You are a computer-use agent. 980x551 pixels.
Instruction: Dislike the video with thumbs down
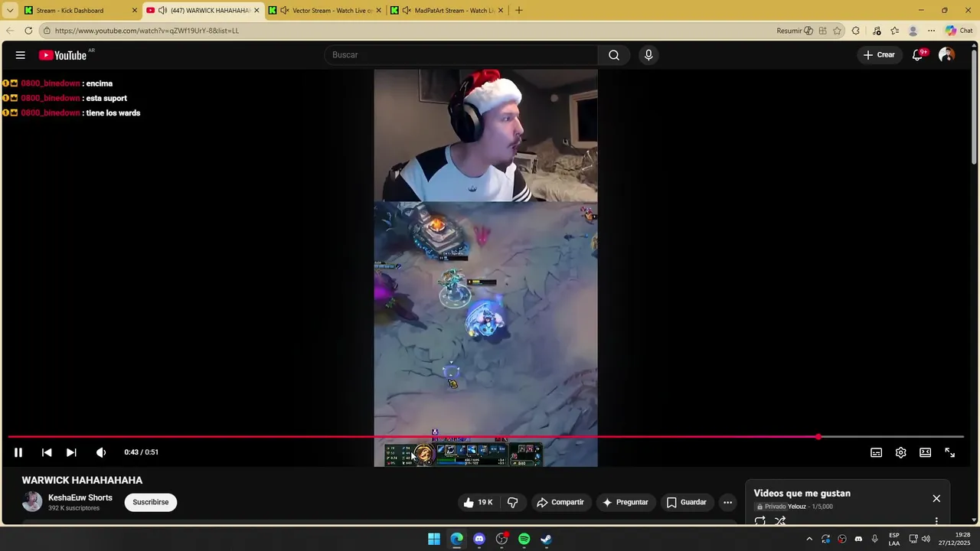pyautogui.click(x=512, y=502)
